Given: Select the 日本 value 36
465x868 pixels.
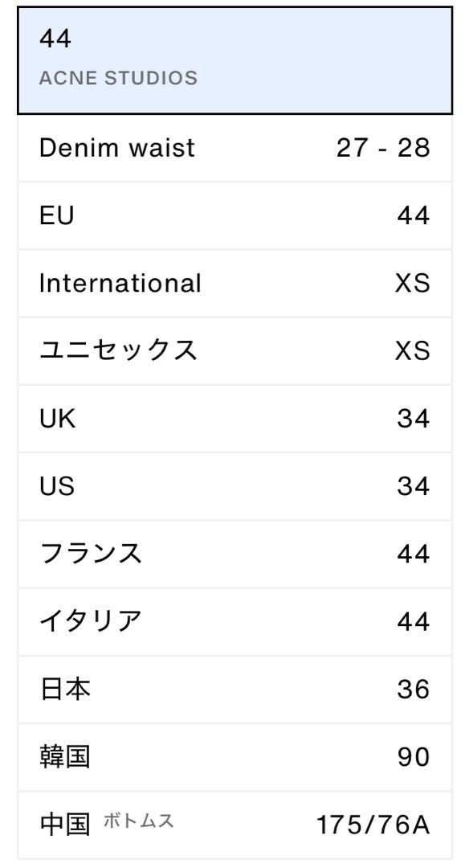Looking at the screenshot, I should coord(413,689).
